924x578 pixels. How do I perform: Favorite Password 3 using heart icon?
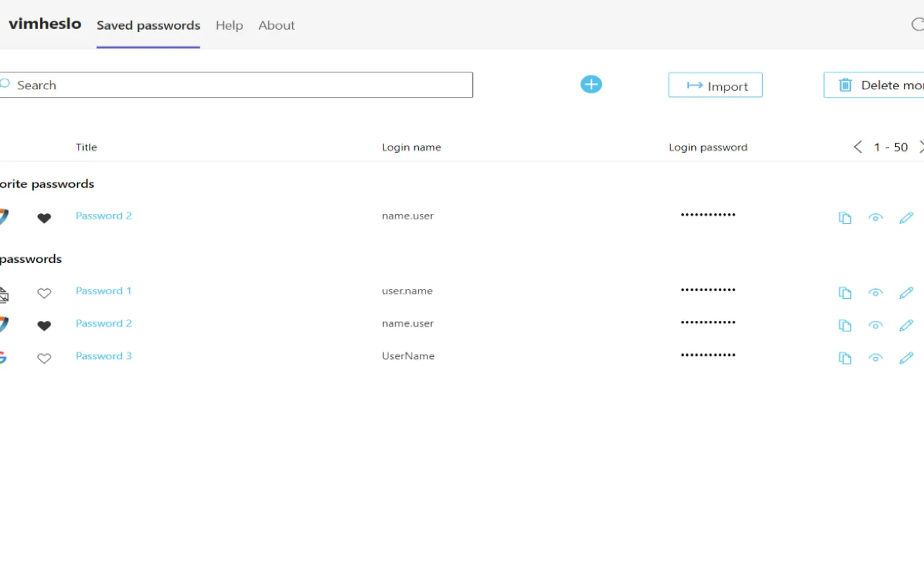pos(44,358)
